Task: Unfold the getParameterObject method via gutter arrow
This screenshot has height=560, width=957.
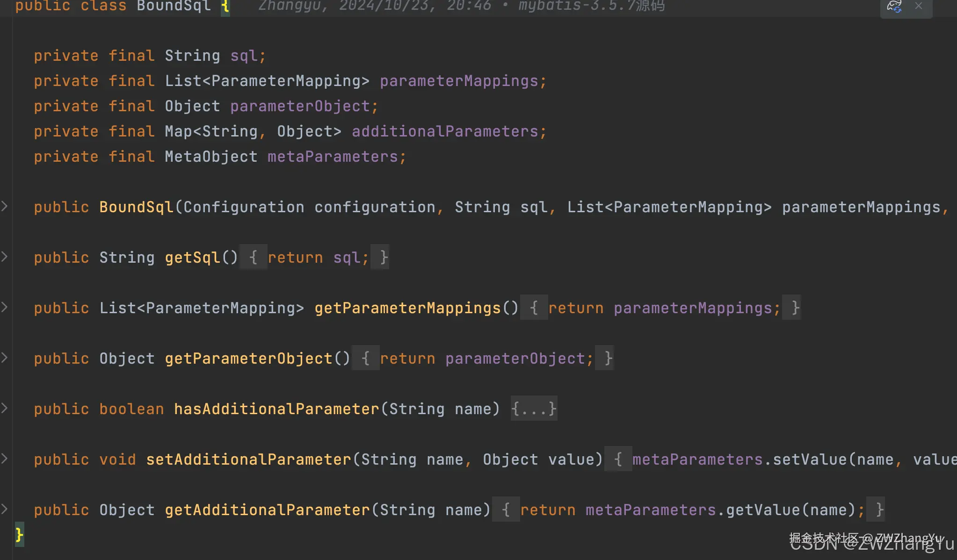Action: (5, 357)
